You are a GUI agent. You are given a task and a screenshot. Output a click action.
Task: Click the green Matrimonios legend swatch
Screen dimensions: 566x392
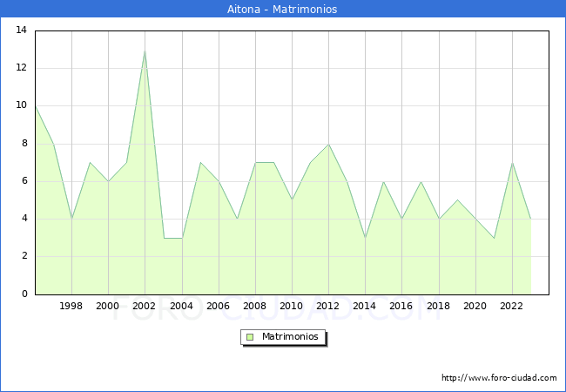[250, 336]
